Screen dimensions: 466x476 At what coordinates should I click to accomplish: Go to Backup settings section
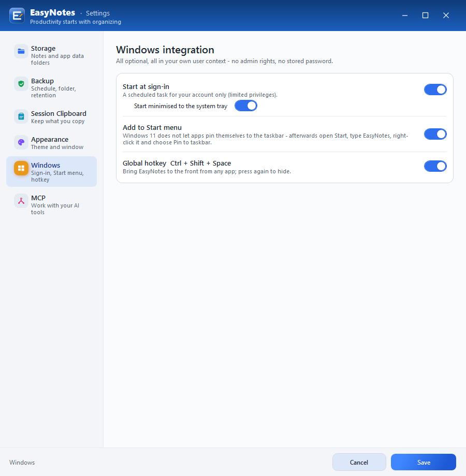point(51,88)
